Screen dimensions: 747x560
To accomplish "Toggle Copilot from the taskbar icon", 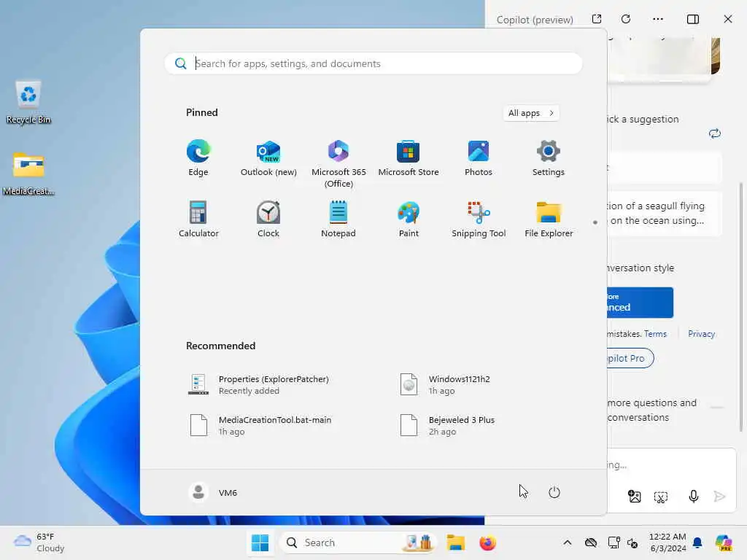I will pyautogui.click(x=723, y=542).
